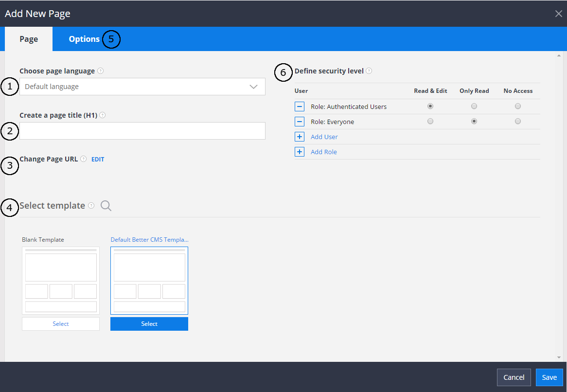The height and width of the screenshot is (392, 567).
Task: Set Only Read for Role: Authenticated Users
Action: pyautogui.click(x=474, y=106)
